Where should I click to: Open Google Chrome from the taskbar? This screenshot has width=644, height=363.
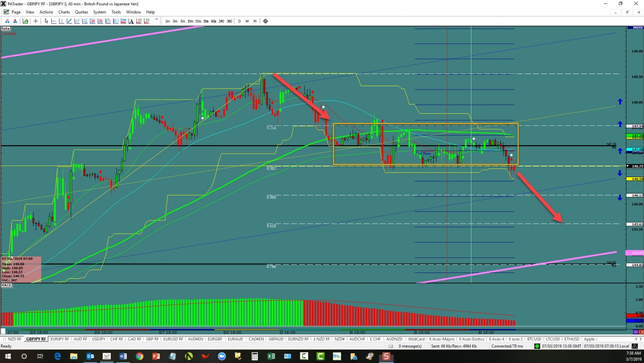click(x=140, y=356)
